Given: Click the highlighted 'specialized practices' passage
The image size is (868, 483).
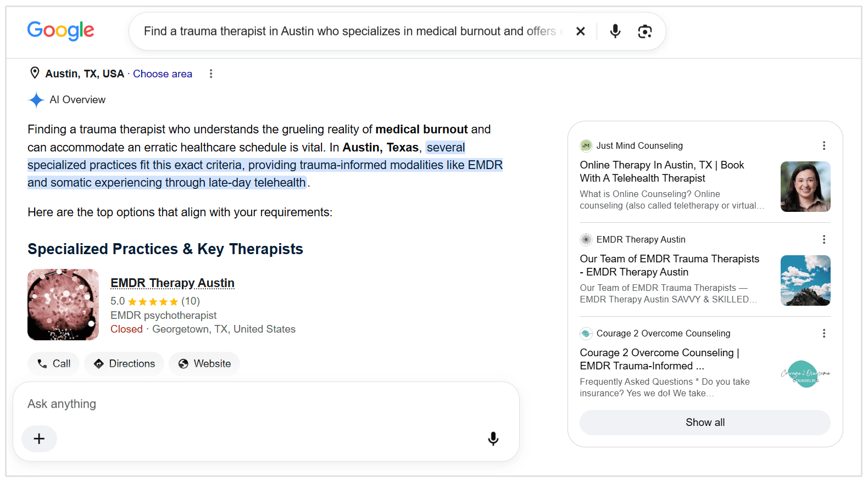Looking at the screenshot, I should (265, 165).
